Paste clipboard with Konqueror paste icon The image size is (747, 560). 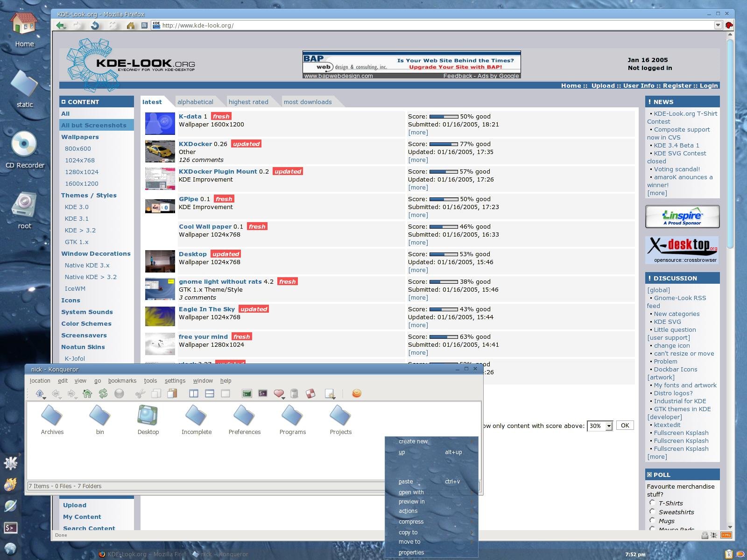click(172, 393)
